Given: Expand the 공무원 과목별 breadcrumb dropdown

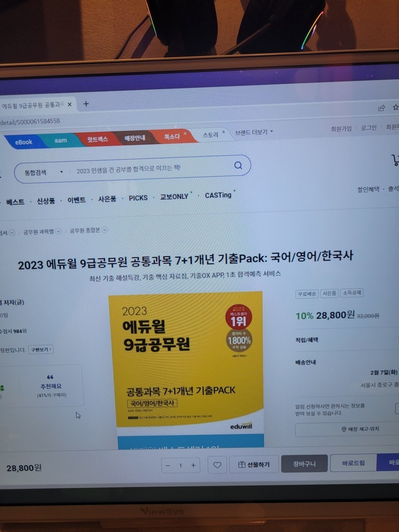Looking at the screenshot, I should pyautogui.click(x=58, y=231).
